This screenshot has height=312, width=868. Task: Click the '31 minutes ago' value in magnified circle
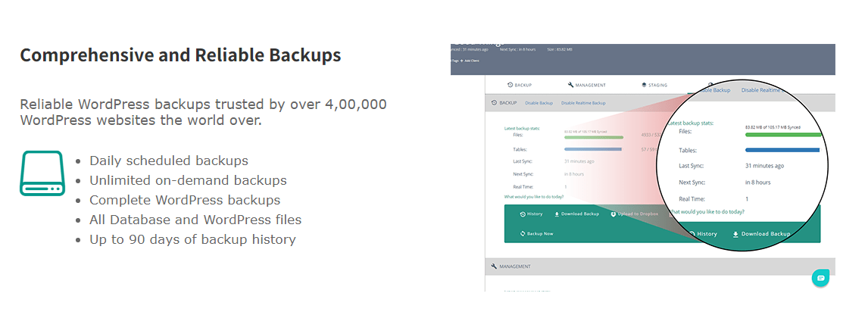click(764, 165)
